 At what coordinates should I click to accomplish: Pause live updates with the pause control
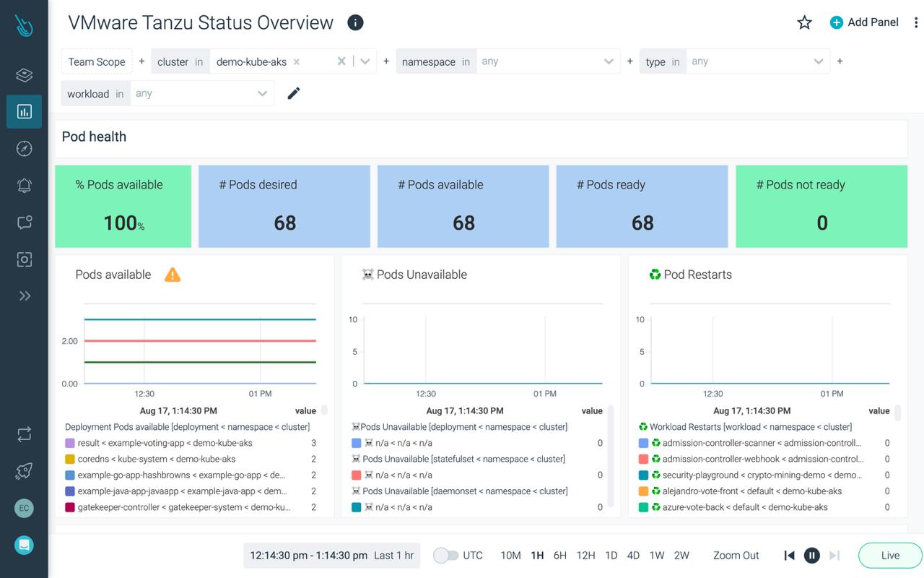tap(811, 555)
